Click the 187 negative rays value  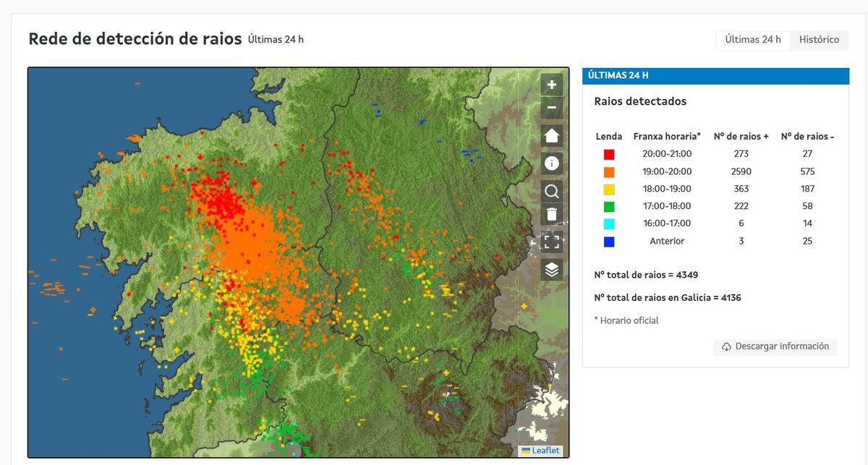(x=807, y=189)
